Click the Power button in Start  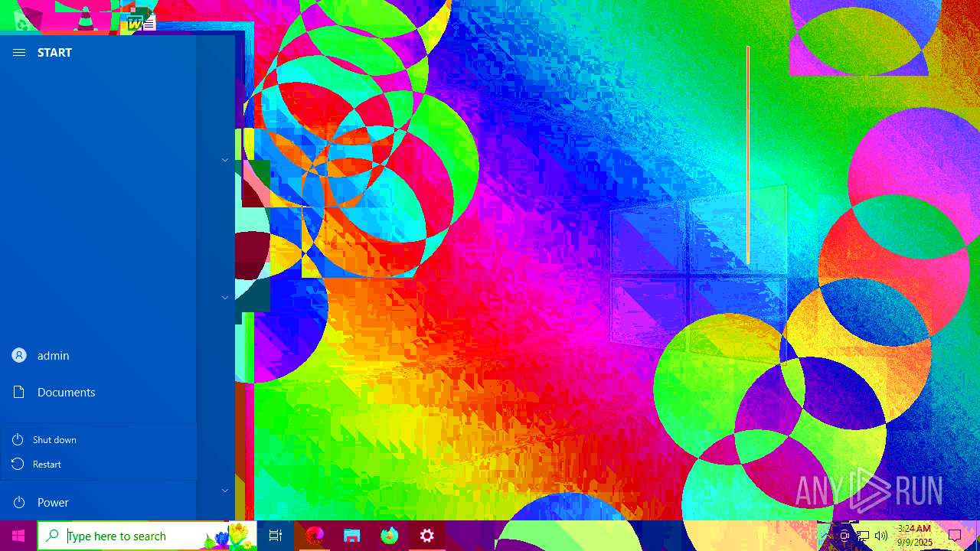98,503
